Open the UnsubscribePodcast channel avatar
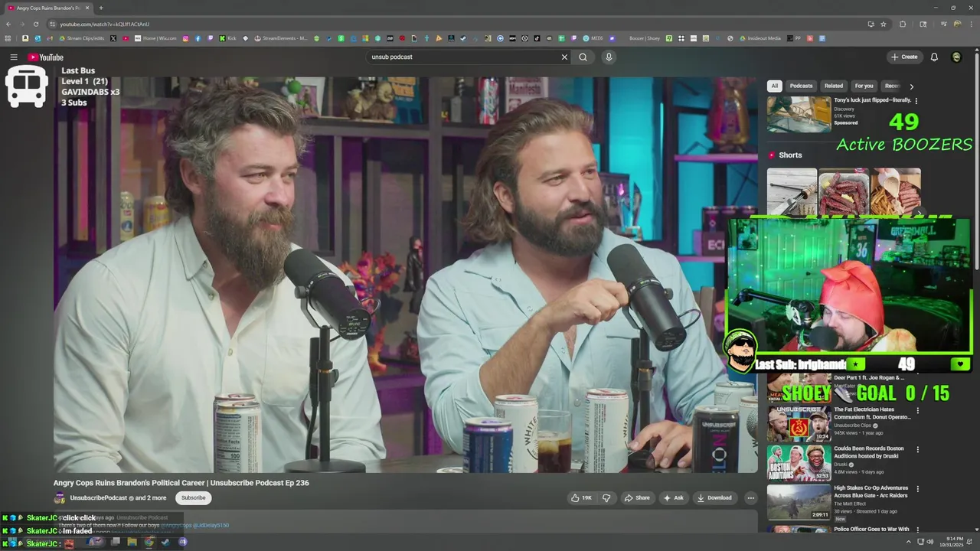 click(60, 498)
